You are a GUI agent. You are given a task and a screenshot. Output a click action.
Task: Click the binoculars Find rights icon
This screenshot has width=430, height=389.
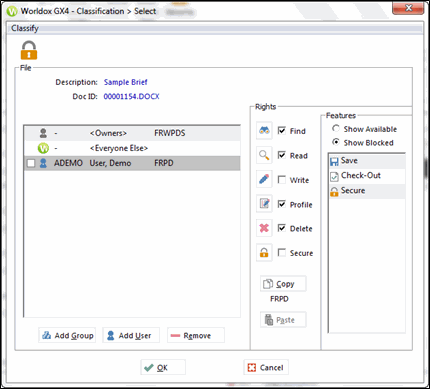click(264, 130)
